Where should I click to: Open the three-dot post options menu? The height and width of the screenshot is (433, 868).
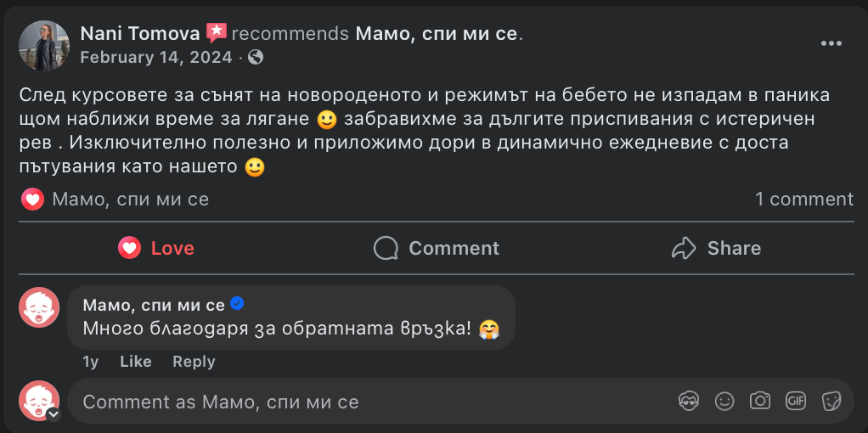[831, 43]
